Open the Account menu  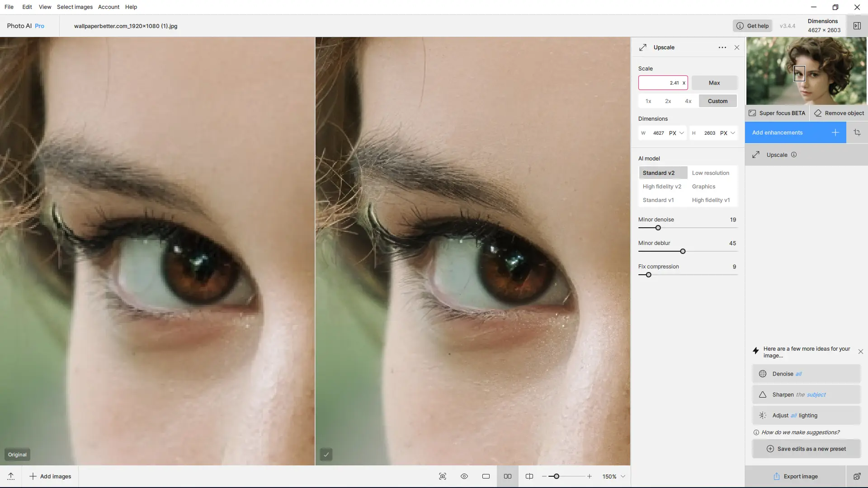click(108, 7)
